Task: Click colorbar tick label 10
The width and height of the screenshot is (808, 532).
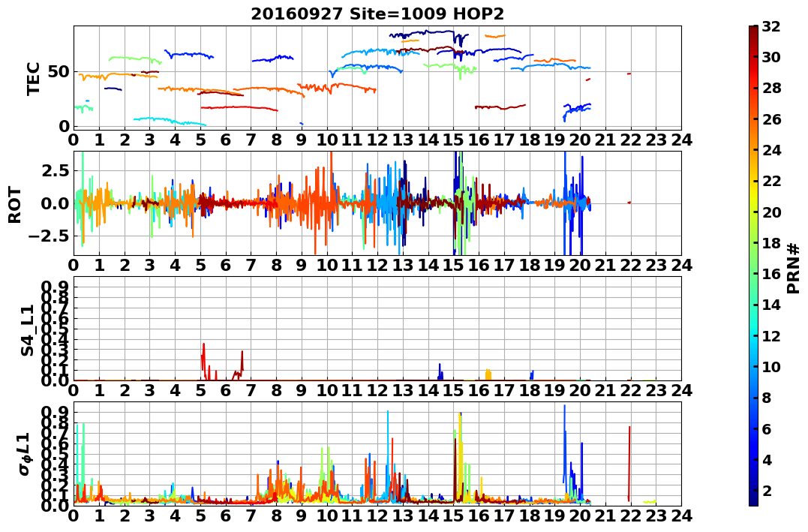Action: coord(771,366)
